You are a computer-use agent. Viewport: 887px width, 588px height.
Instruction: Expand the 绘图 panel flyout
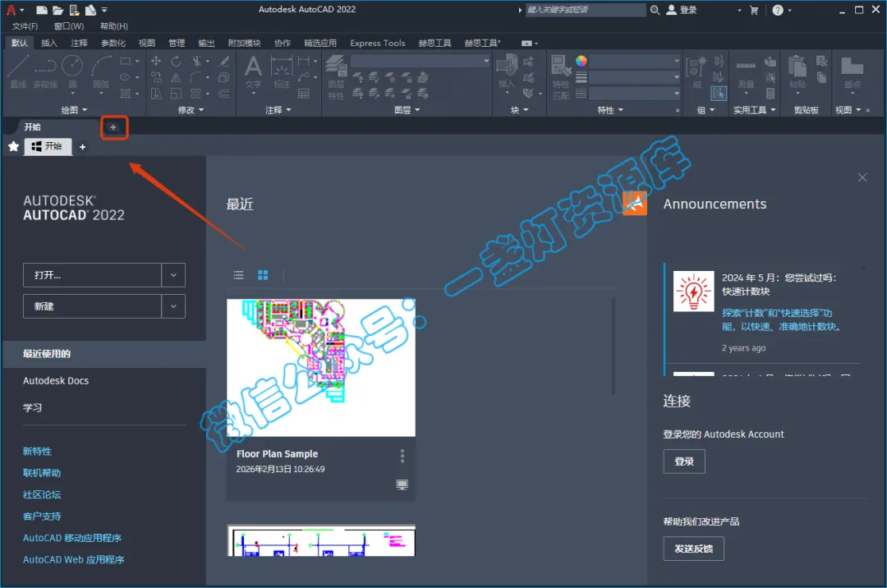pos(74,110)
